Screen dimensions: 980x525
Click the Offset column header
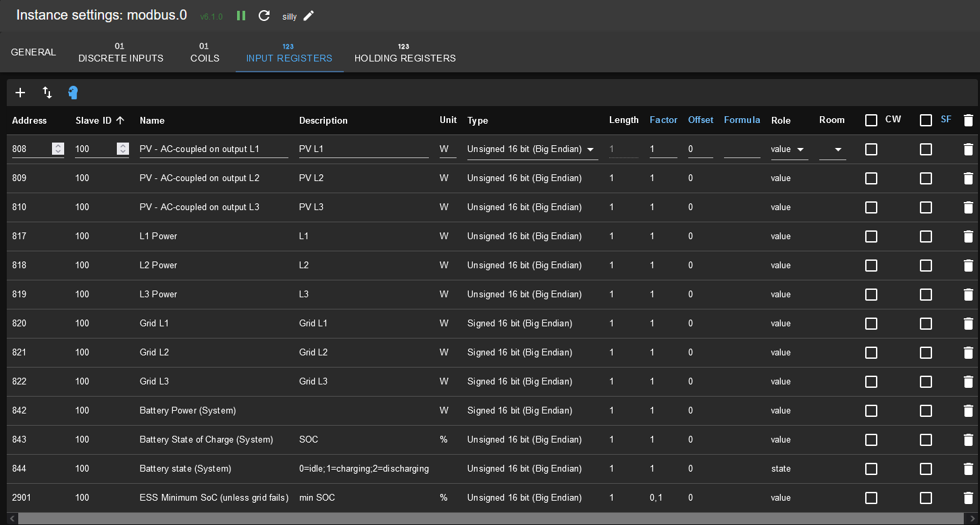pyautogui.click(x=700, y=120)
